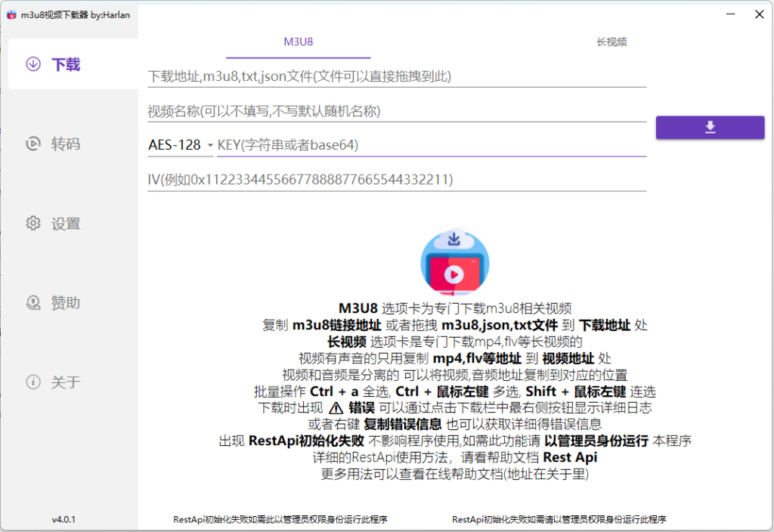
Task: Select the IV hex value input field
Action: [396, 179]
